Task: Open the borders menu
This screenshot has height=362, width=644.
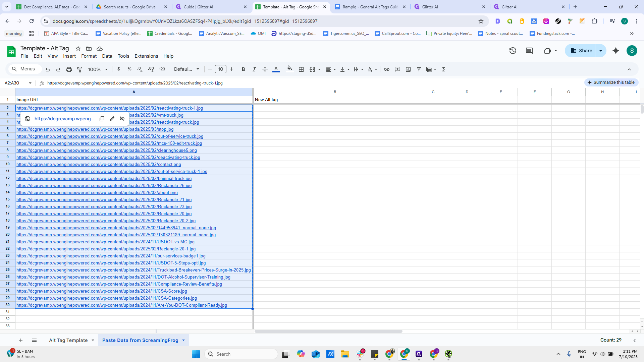Action: 301,69
